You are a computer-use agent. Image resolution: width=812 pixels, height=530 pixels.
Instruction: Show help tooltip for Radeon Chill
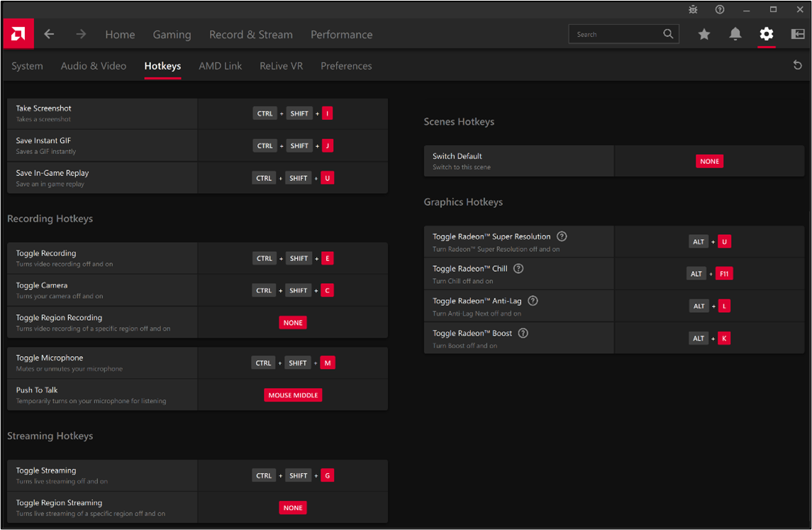[518, 269]
